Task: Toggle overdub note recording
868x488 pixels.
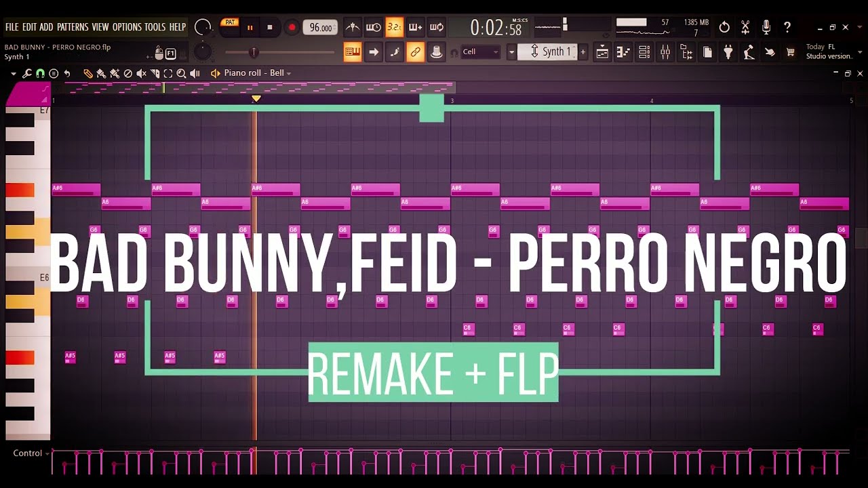Action: click(x=415, y=28)
